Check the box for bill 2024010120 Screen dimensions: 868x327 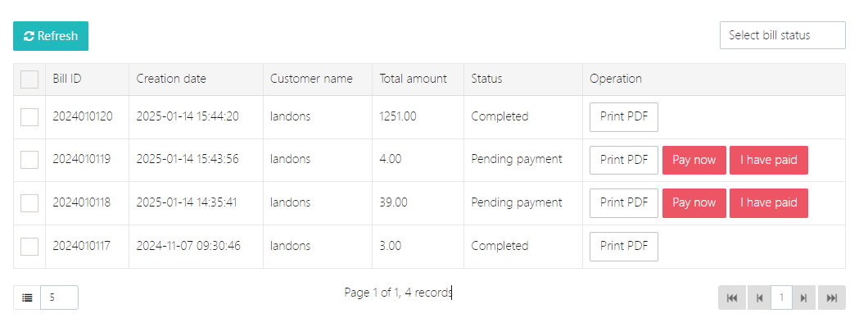coord(29,117)
